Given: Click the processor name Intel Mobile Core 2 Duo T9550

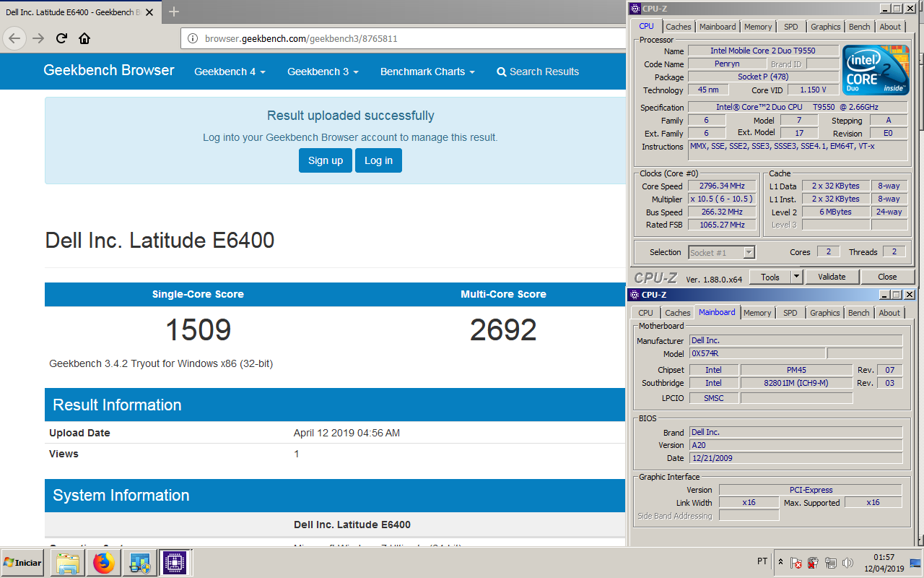Looking at the screenshot, I should pyautogui.click(x=763, y=51).
